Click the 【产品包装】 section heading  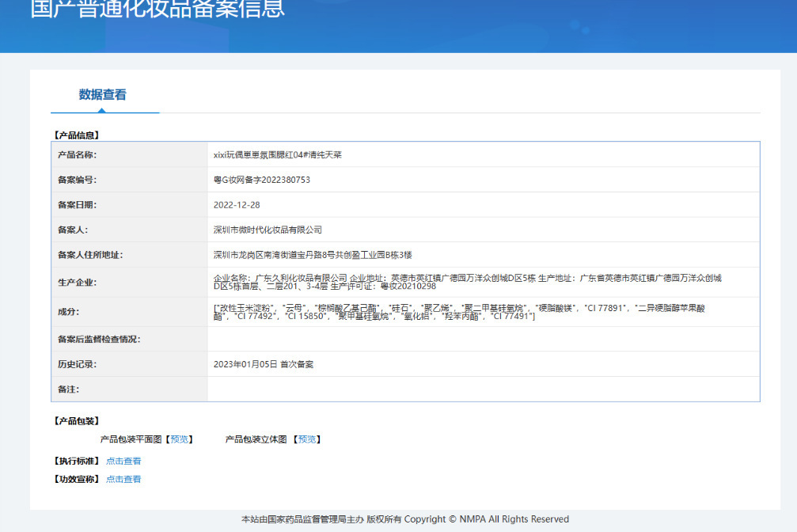tap(77, 421)
